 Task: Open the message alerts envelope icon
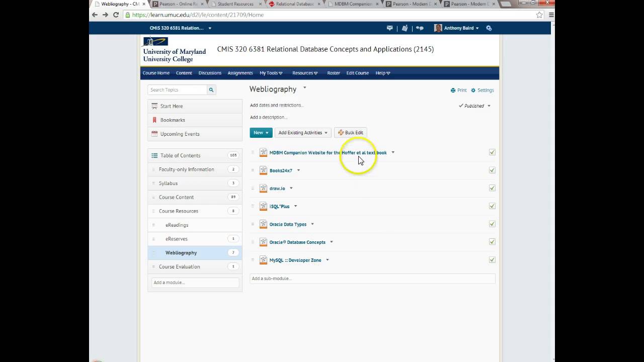click(x=389, y=28)
